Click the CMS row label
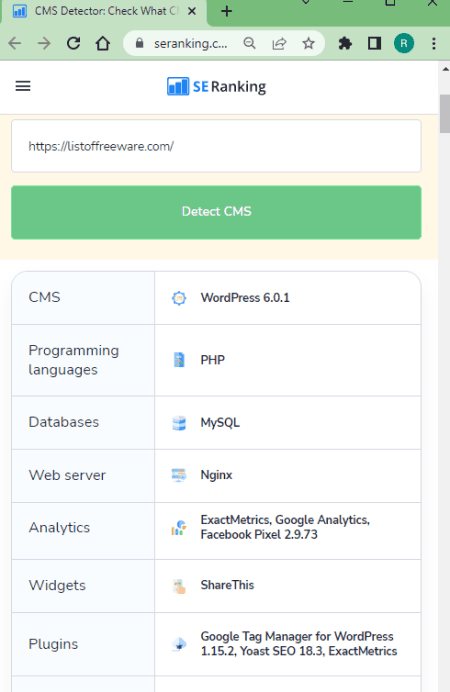Image resolution: width=450 pixels, height=692 pixels. [x=44, y=297]
